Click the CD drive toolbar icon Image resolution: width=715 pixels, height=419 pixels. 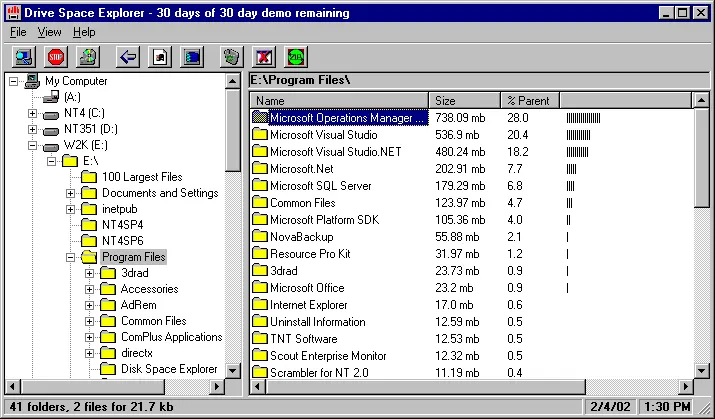[x=88, y=57]
